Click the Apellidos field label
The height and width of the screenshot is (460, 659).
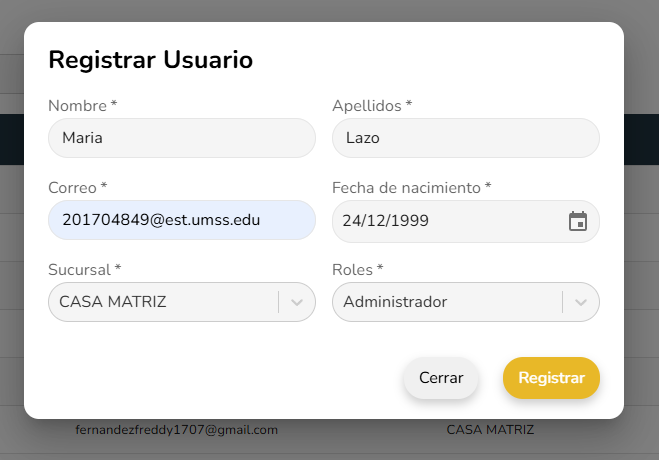pyautogui.click(x=371, y=106)
